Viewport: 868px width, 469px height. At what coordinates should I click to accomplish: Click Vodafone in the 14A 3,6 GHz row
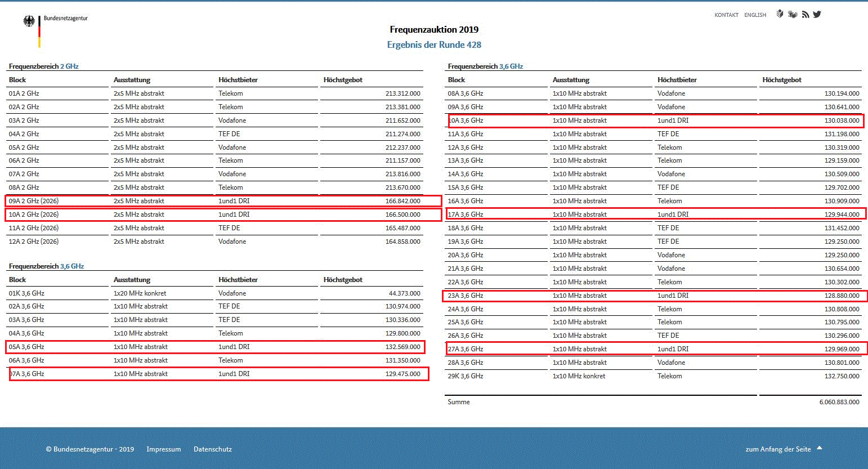click(x=672, y=174)
